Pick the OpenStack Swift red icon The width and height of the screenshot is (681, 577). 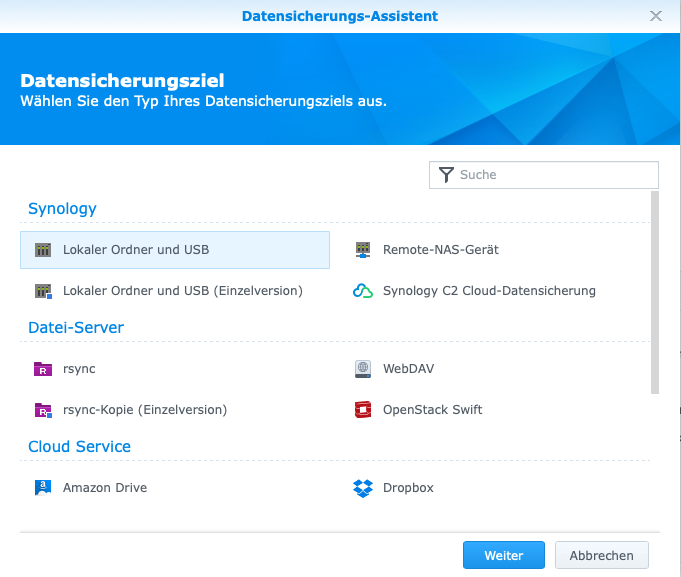(363, 410)
